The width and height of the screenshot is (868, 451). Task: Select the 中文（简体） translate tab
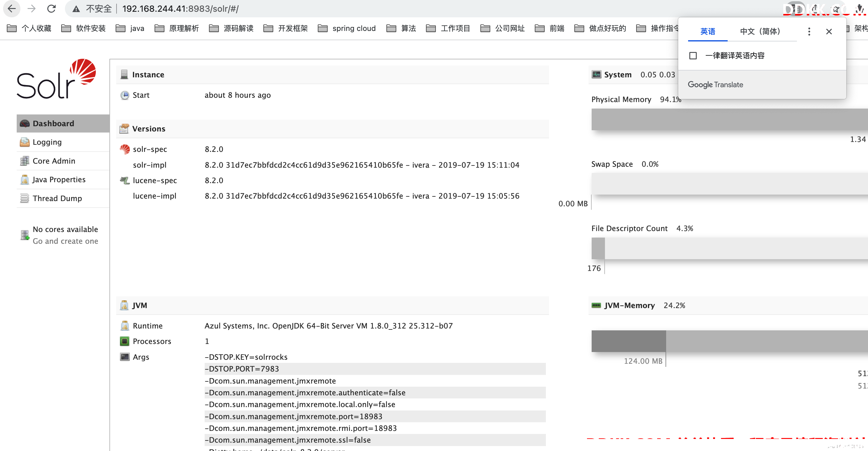(x=760, y=31)
